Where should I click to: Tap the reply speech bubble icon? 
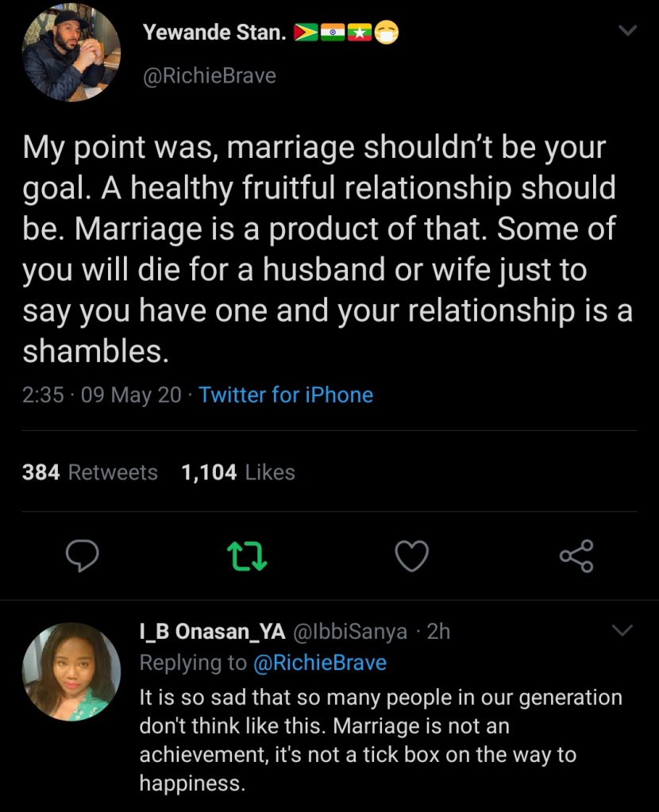[x=82, y=556]
